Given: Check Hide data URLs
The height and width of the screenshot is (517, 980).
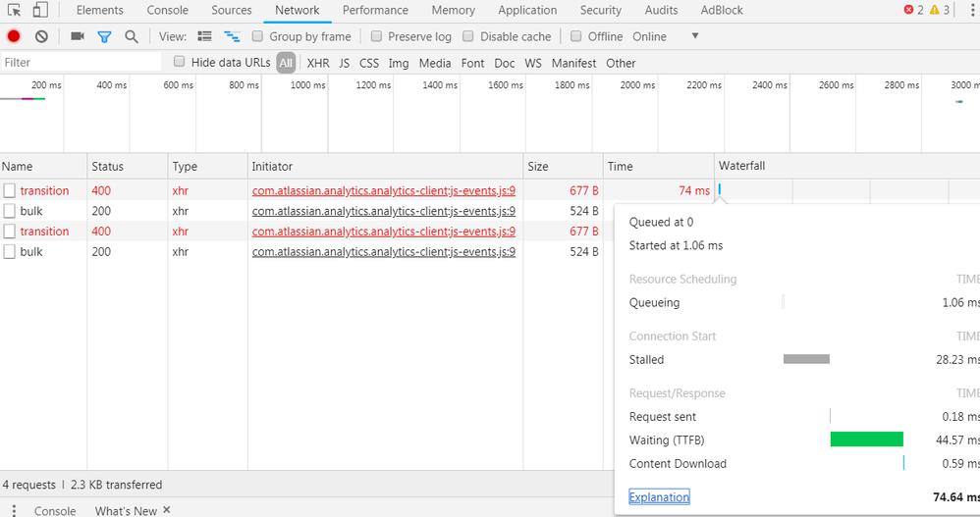Looking at the screenshot, I should point(180,61).
